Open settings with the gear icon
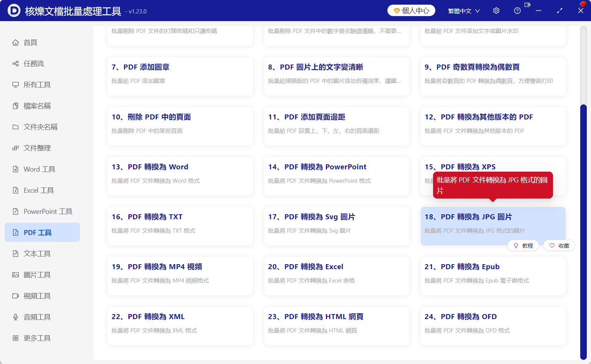Viewport: 591px width, 364px height. 496,11
